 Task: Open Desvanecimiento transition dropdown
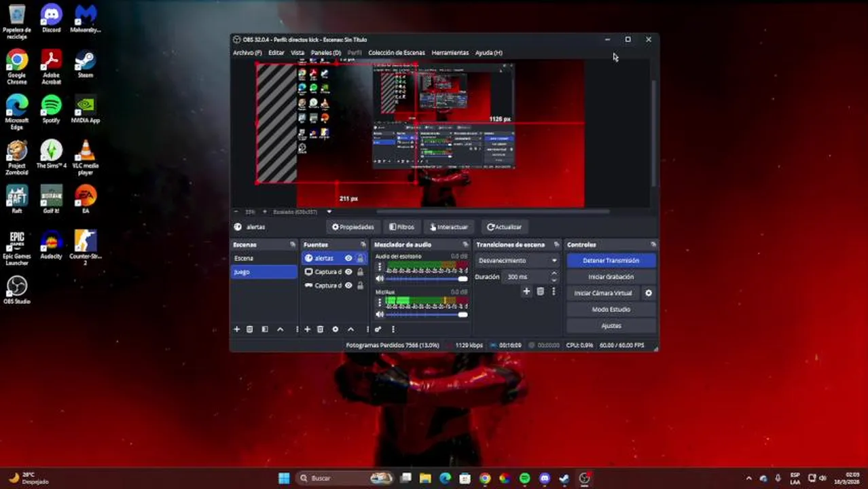pyautogui.click(x=518, y=260)
